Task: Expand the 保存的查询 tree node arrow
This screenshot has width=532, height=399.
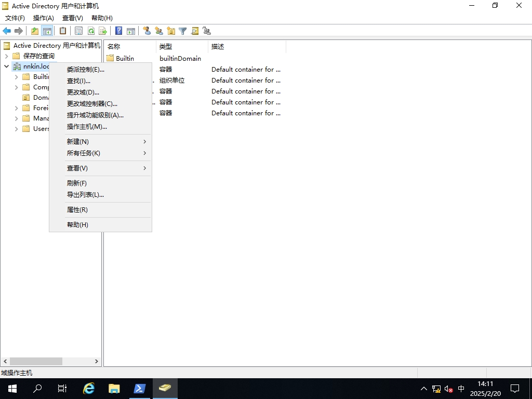Action: click(6, 56)
